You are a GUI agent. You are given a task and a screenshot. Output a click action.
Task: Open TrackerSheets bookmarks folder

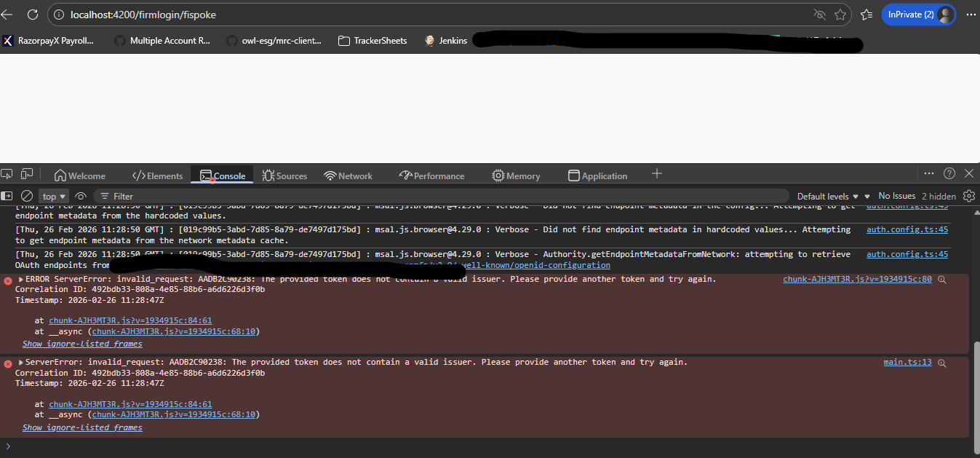(x=373, y=41)
